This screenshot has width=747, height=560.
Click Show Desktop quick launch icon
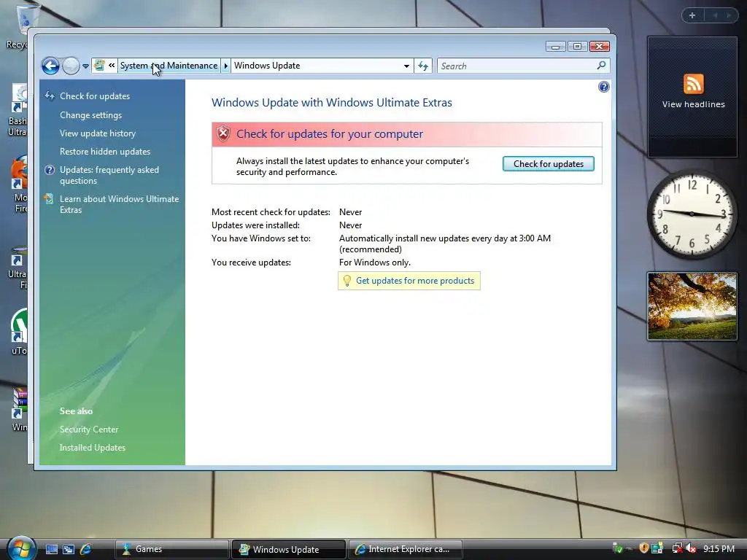pyautogui.click(x=52, y=550)
